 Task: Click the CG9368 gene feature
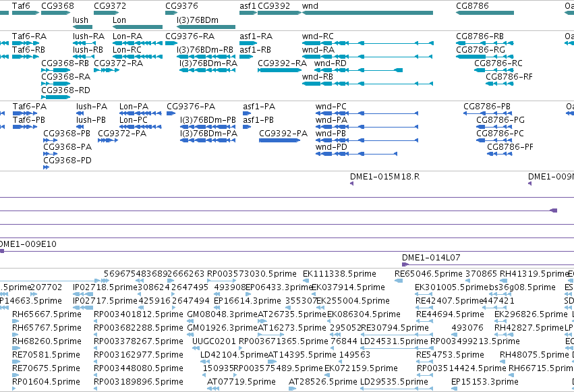tap(55, 13)
